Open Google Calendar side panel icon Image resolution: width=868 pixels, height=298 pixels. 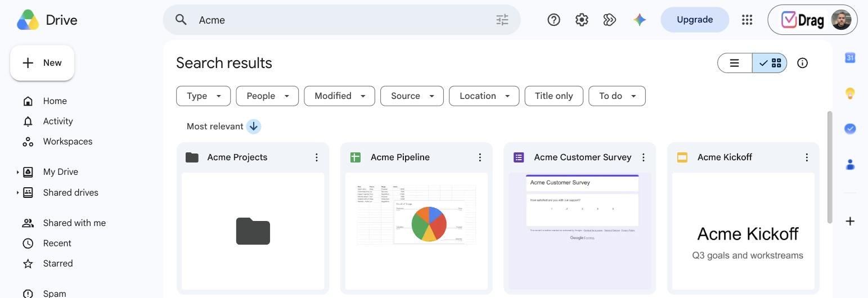point(850,57)
